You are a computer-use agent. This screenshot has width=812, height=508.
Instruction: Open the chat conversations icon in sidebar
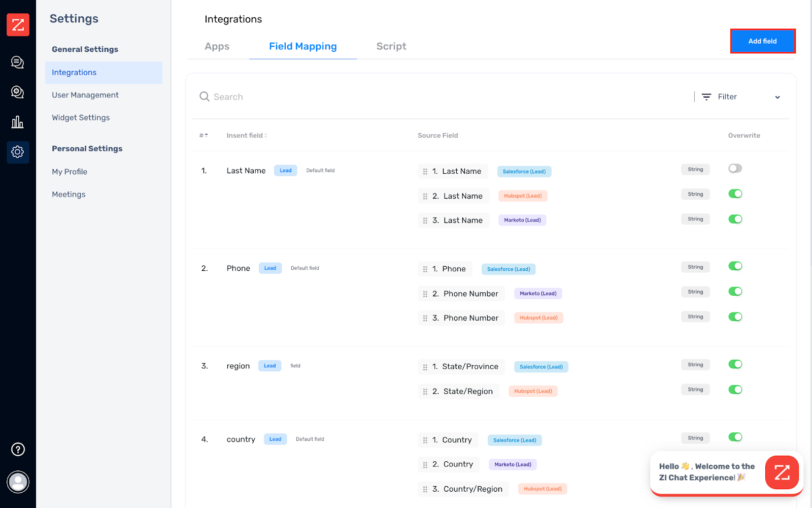tap(18, 62)
